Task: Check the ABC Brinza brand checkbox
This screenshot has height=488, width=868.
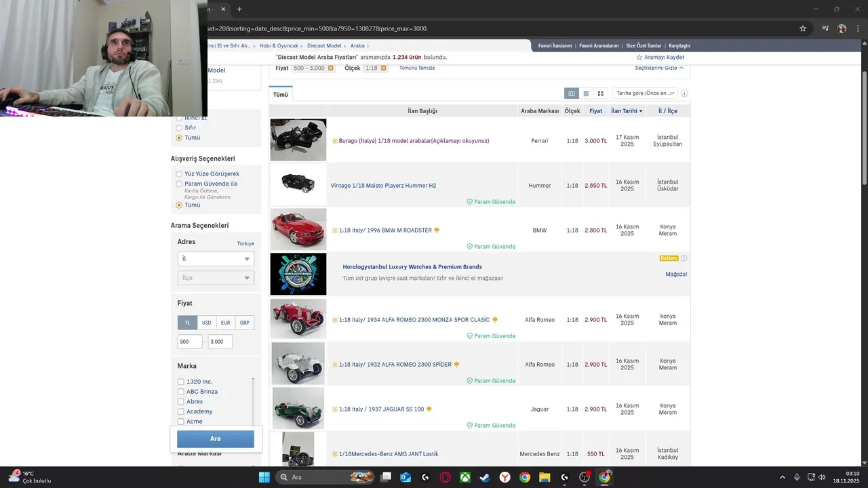Action: pyautogui.click(x=180, y=392)
